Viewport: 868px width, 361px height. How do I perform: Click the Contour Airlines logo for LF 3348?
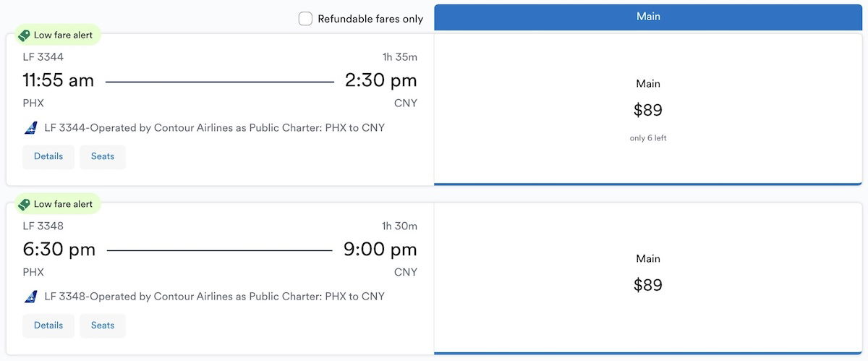click(30, 297)
